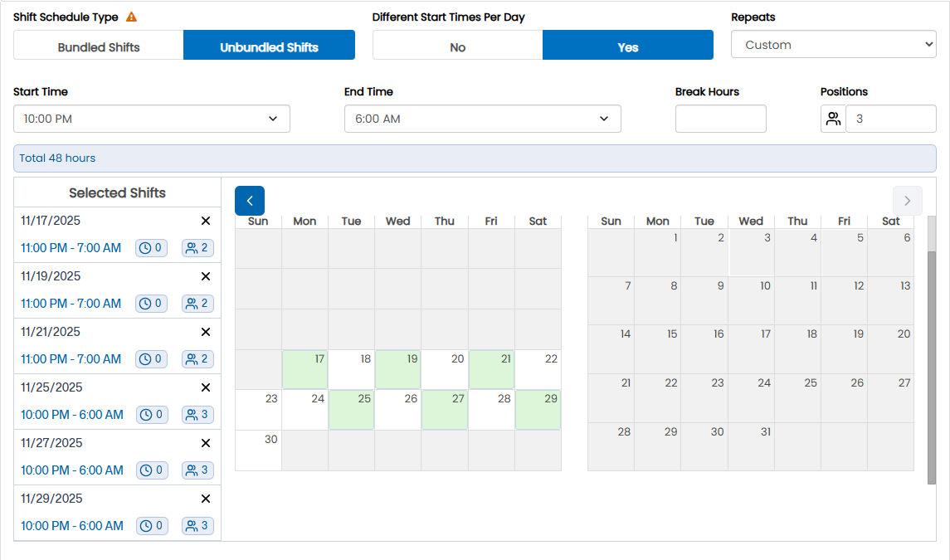Remove the 11/27/2025 shift entry

[206, 443]
